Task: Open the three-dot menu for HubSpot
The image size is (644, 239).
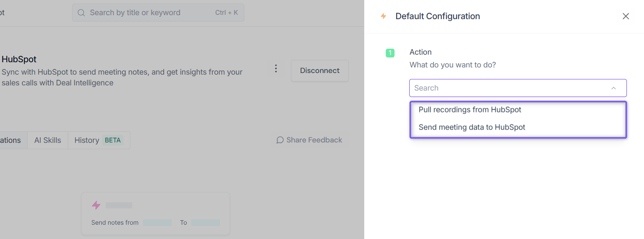Action: [276, 69]
